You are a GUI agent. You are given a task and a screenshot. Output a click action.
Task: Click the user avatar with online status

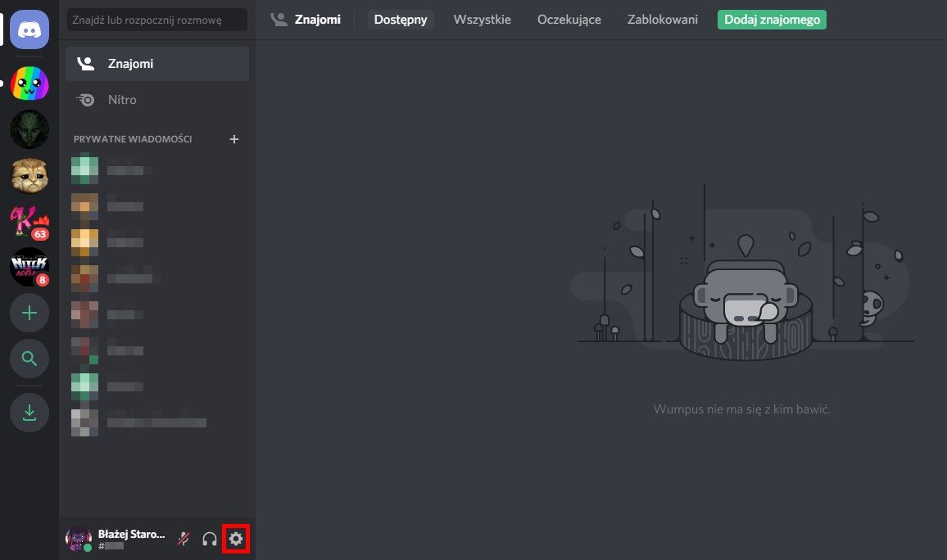click(x=79, y=538)
